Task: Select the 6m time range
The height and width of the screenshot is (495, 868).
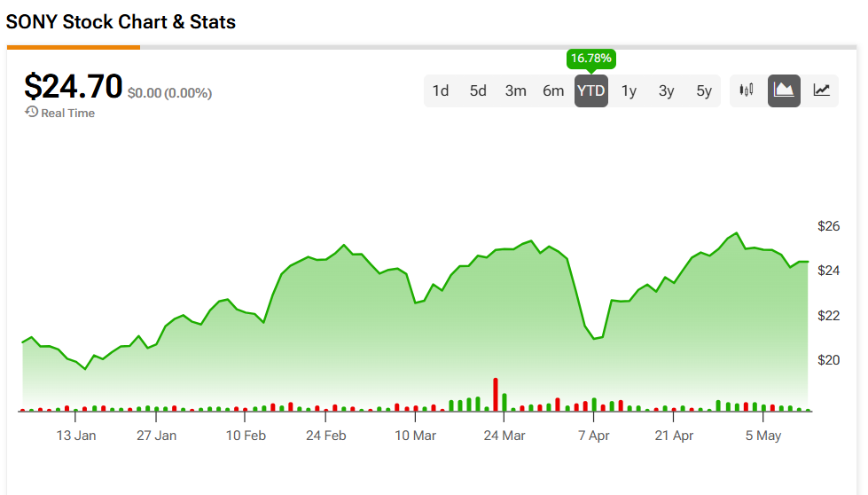Action: tap(553, 90)
